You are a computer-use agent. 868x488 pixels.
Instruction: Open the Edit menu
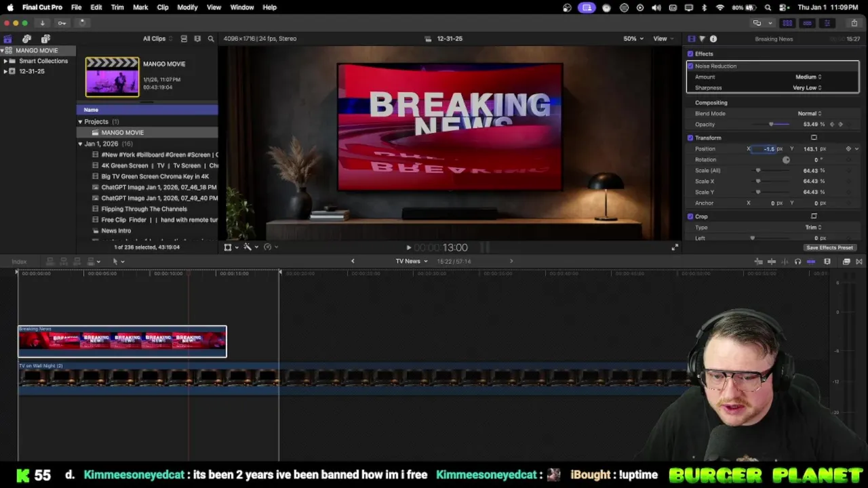pyautogui.click(x=96, y=7)
